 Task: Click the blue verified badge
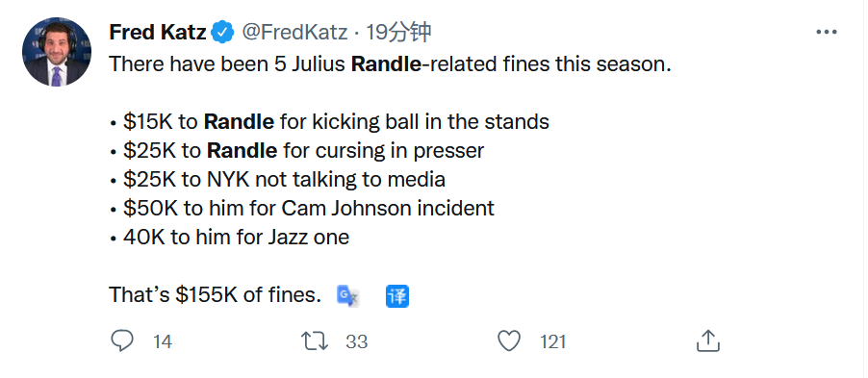[x=223, y=33]
